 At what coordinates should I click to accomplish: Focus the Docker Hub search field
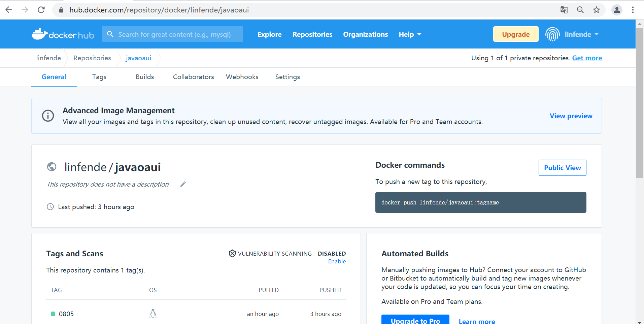[172, 34]
